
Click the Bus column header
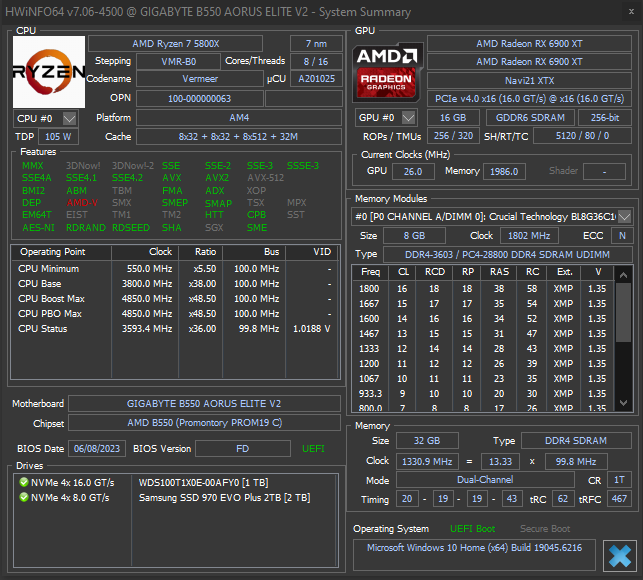254,252
